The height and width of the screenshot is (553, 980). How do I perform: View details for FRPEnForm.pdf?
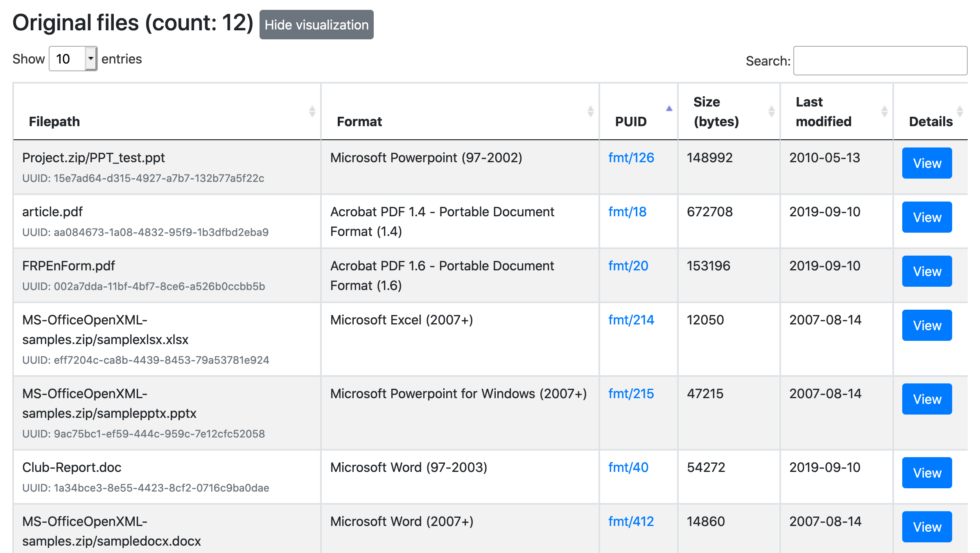point(927,271)
